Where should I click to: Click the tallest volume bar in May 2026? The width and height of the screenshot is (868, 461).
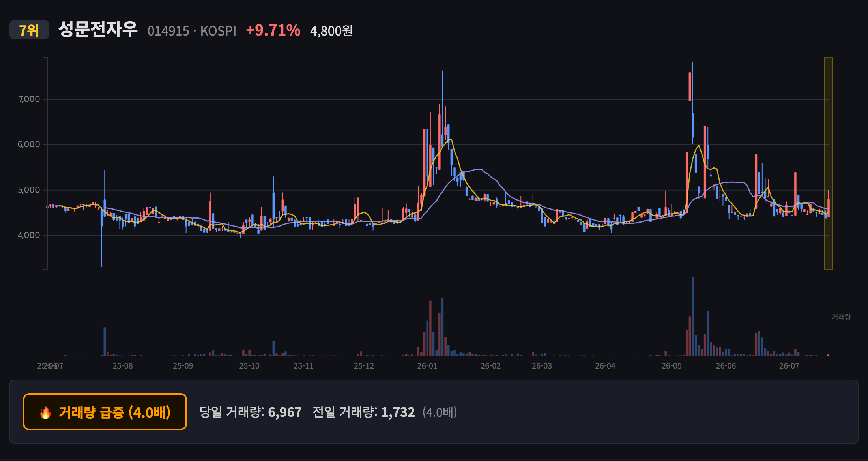pos(692,317)
